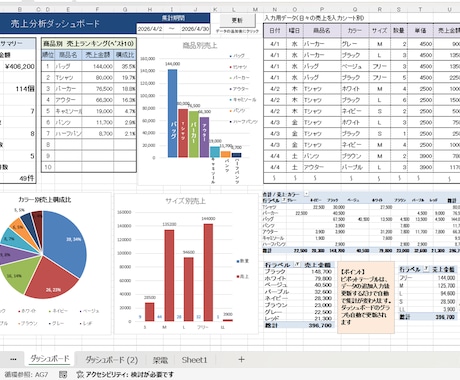Select ブラック row in color pivot table
Image resolution: width=460 pixels, height=380 pixels.
(x=298, y=272)
